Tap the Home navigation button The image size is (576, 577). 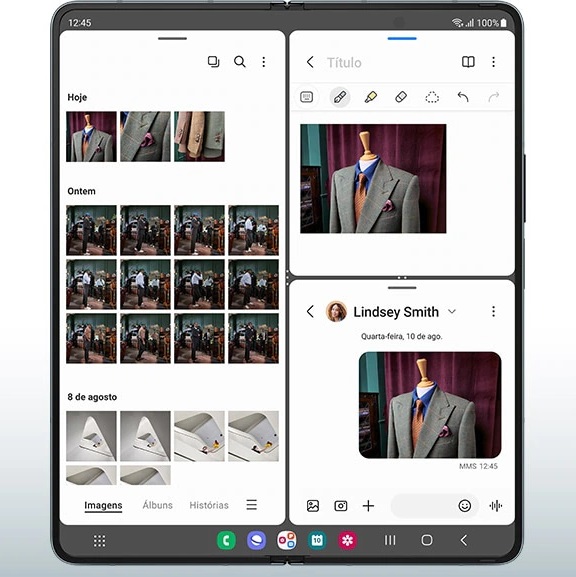pos(427,540)
